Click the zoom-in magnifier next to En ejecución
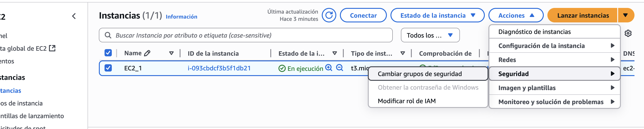 [x=329, y=68]
